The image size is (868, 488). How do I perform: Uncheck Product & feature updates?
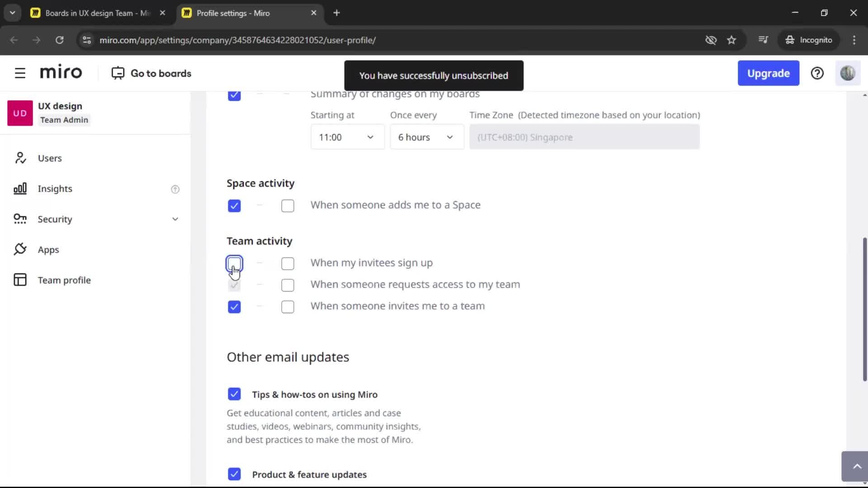[x=234, y=474]
